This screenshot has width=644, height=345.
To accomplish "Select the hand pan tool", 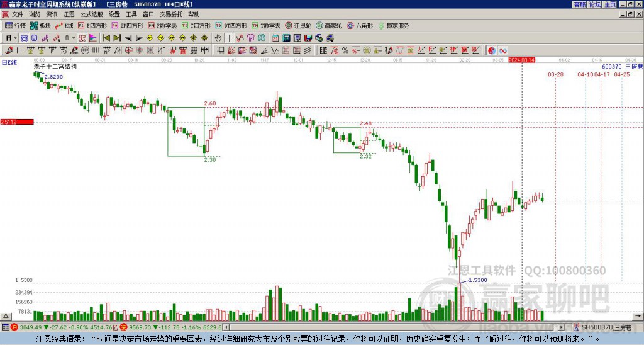I will click(x=218, y=38).
